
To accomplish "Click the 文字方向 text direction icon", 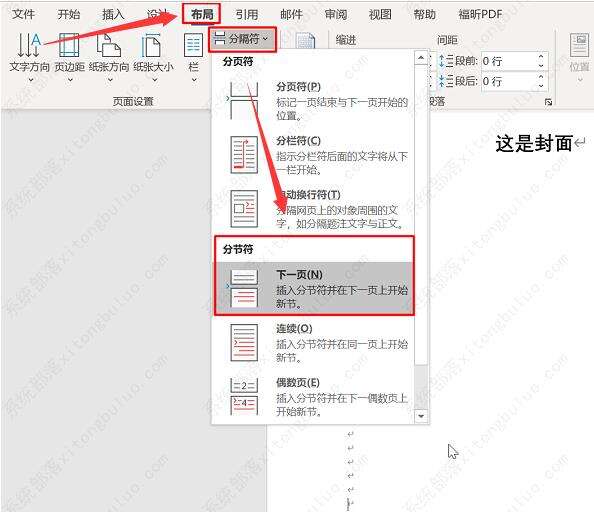I will [29, 45].
